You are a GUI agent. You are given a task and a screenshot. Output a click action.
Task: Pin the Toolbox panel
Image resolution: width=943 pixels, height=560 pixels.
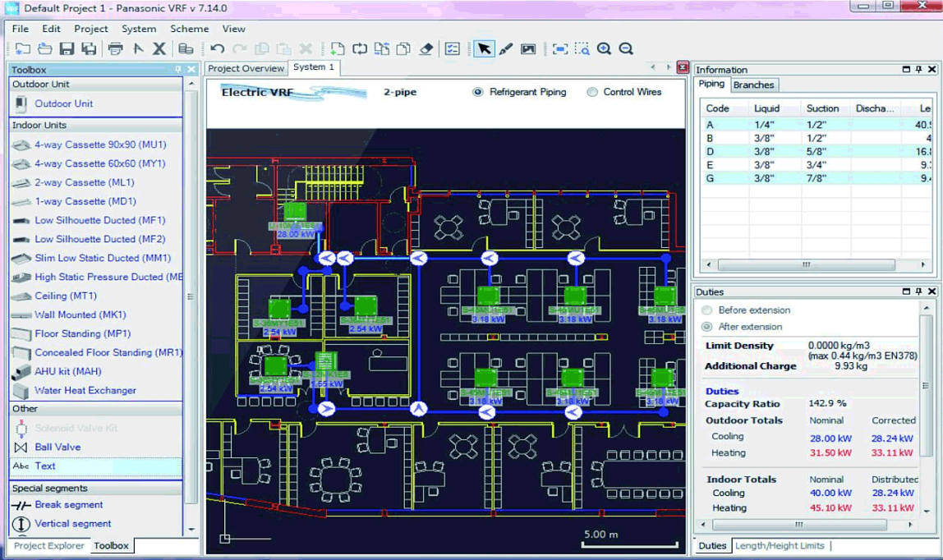pyautogui.click(x=178, y=70)
